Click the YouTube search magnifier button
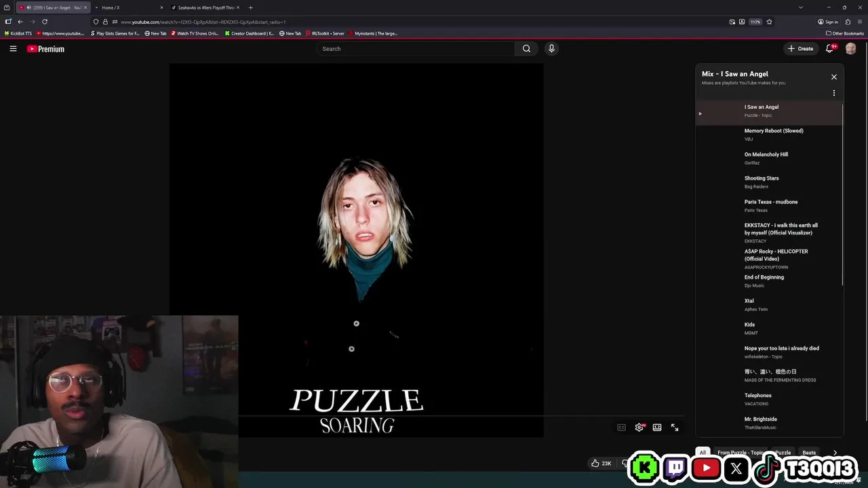Image resolution: width=868 pixels, height=488 pixels. pos(526,49)
